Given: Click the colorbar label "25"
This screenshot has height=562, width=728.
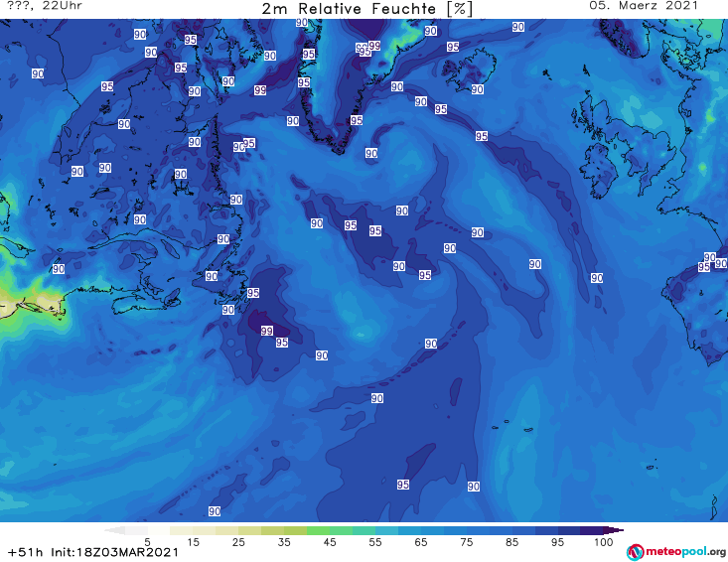Looking at the screenshot, I should pyautogui.click(x=238, y=542).
